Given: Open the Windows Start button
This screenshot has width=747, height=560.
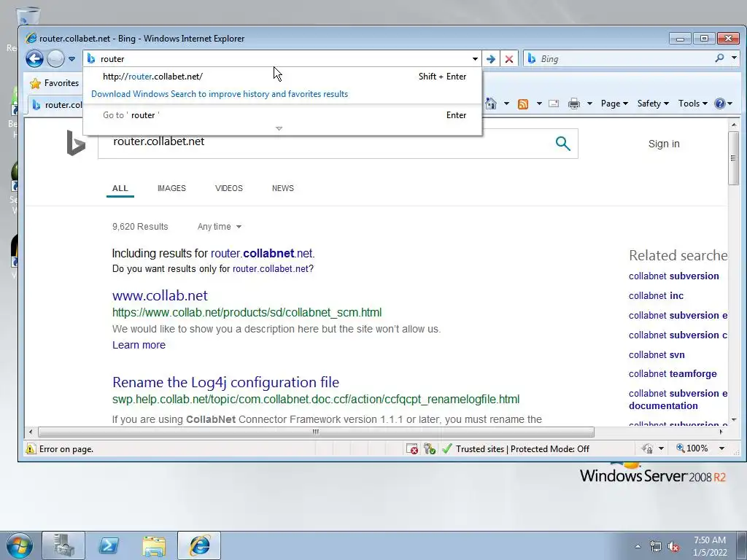Looking at the screenshot, I should coord(20,545).
